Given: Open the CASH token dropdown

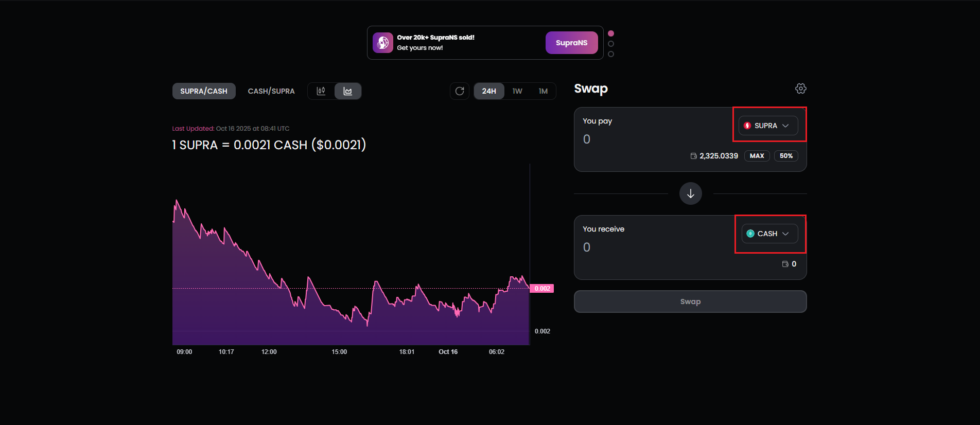Looking at the screenshot, I should [769, 234].
